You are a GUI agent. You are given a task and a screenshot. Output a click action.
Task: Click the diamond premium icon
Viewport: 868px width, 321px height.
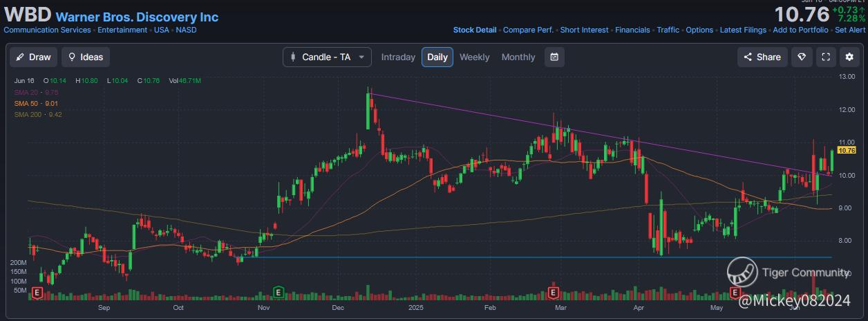802,57
